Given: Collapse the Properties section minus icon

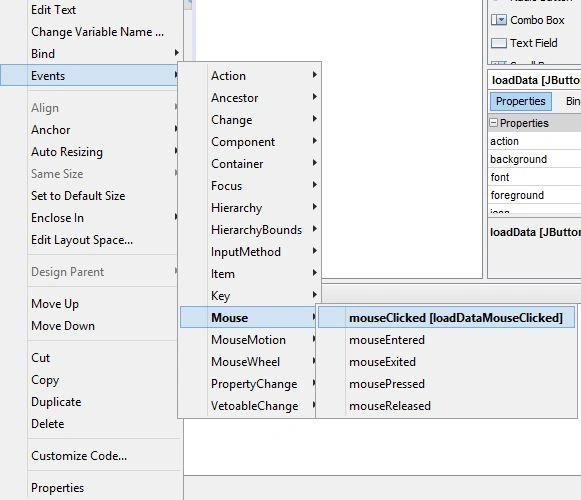Looking at the screenshot, I should coord(493,123).
